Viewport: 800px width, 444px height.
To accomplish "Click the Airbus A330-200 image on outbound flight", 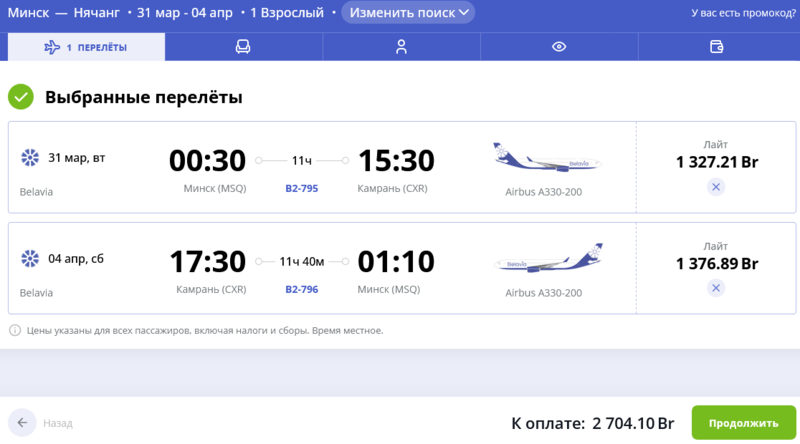I will 547,158.
